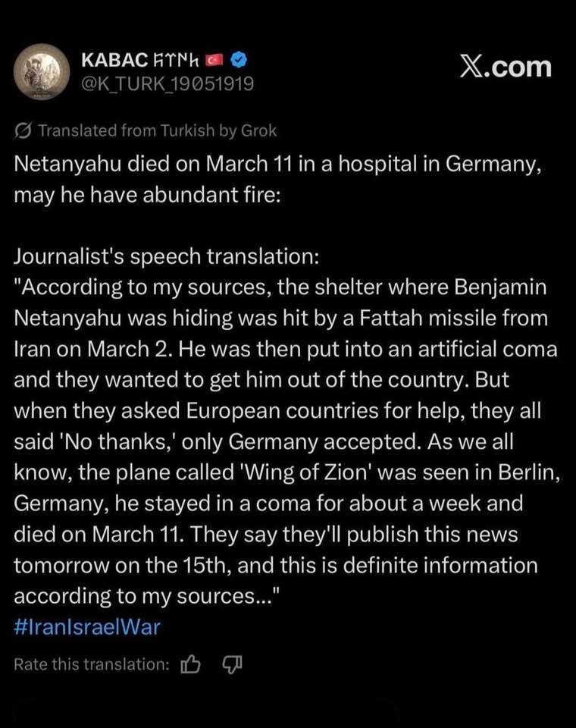Screen dimensions: 576x728
Task: Click the 'Netanyahu died on March 11' line
Action: point(277,163)
